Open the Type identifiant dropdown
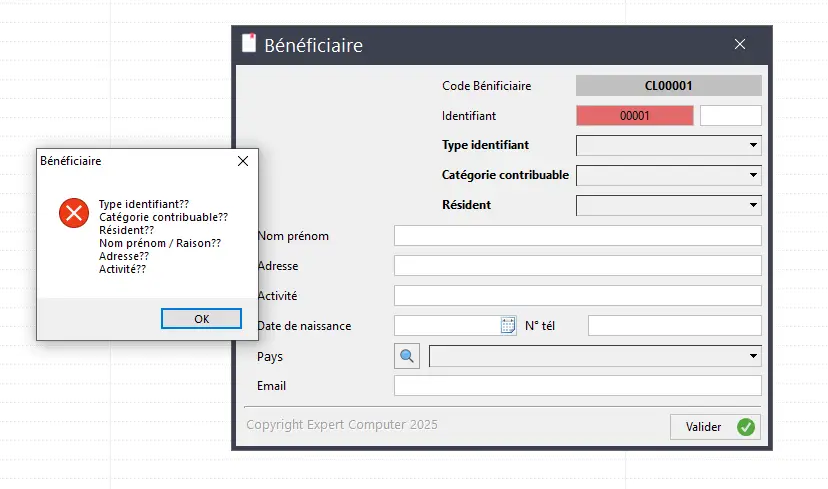This screenshot has width=828, height=489. [x=668, y=146]
